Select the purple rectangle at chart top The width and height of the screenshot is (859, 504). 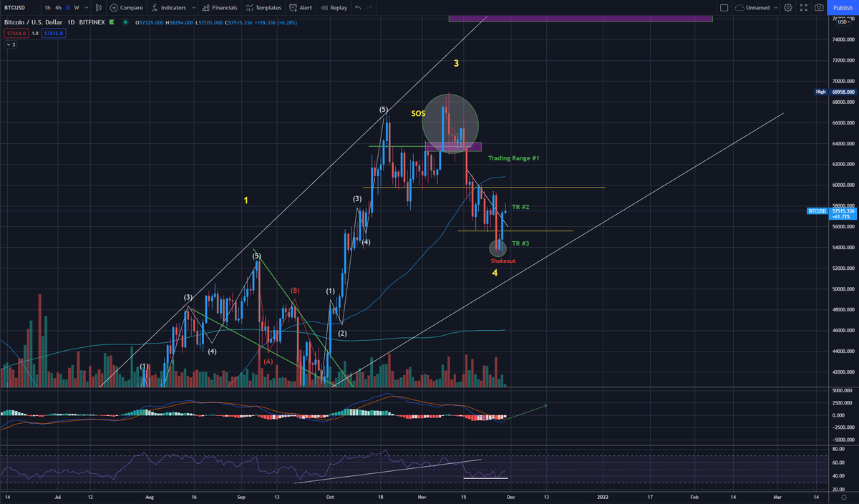pos(581,18)
